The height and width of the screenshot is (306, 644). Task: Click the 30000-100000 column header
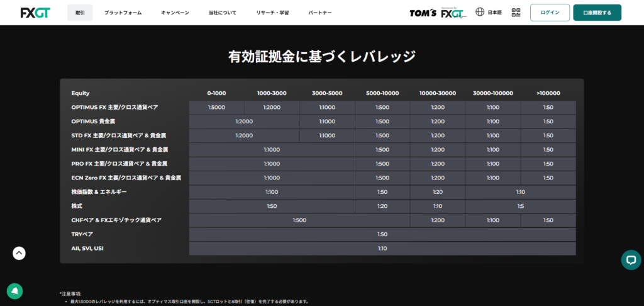(493, 93)
